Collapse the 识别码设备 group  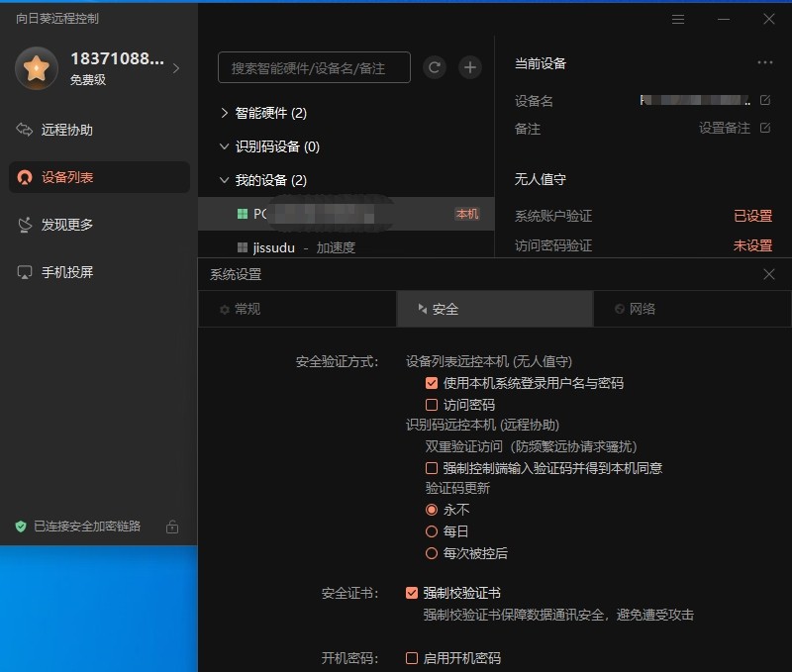click(x=224, y=146)
